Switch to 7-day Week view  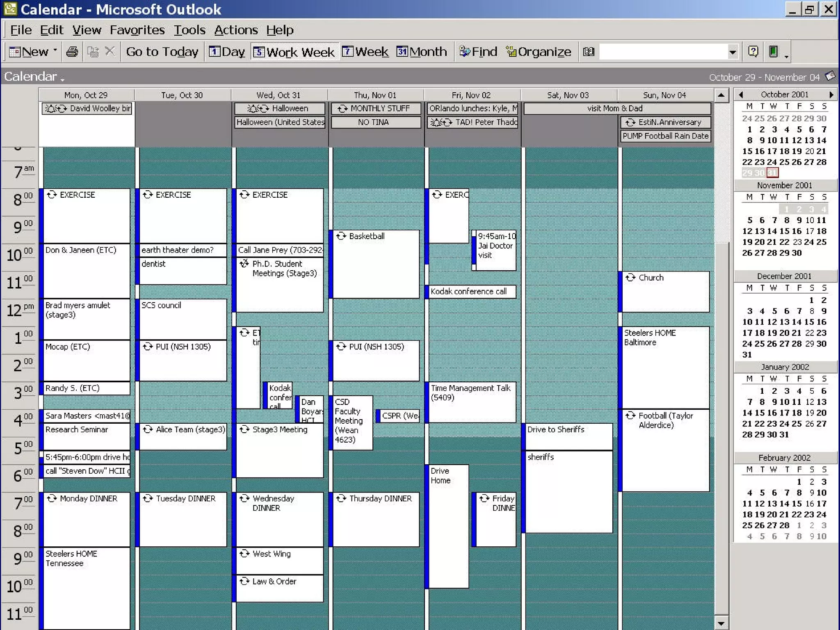coord(365,52)
